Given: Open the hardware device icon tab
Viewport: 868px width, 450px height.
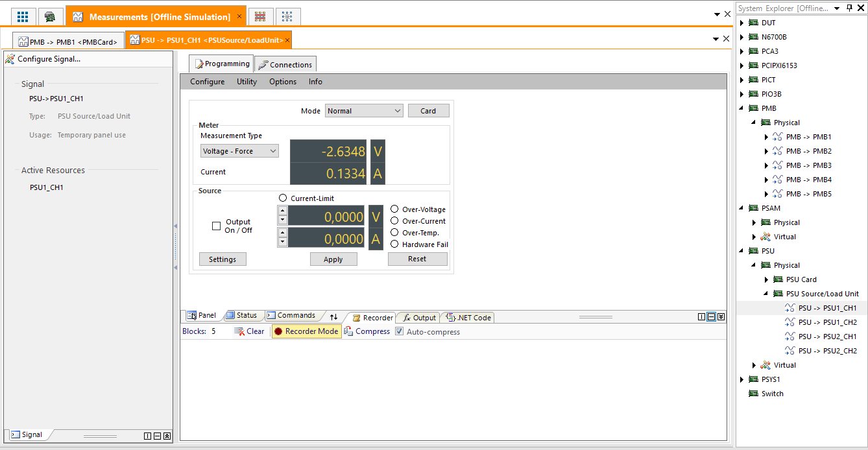Looking at the screenshot, I should (x=50, y=17).
